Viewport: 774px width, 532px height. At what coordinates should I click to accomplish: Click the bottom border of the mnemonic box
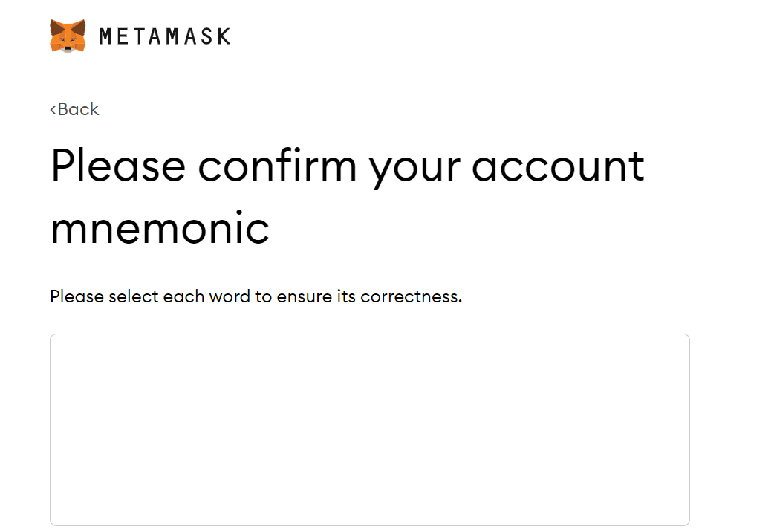[369, 525]
